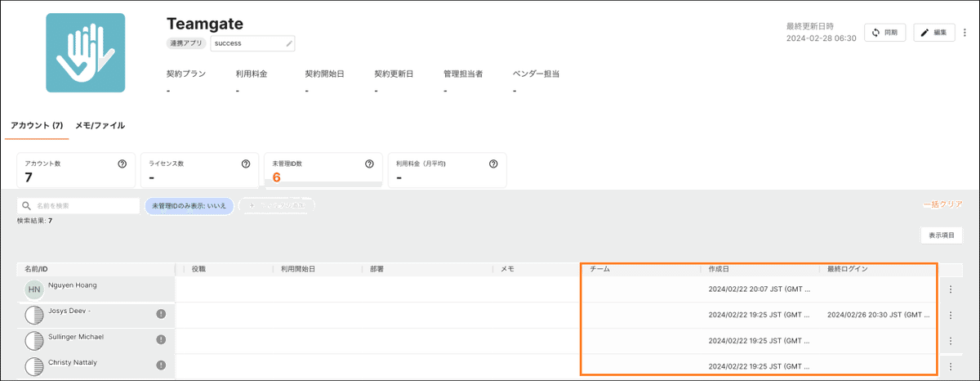
Task: Click the ベンダー担当 label
Action: pos(536,74)
